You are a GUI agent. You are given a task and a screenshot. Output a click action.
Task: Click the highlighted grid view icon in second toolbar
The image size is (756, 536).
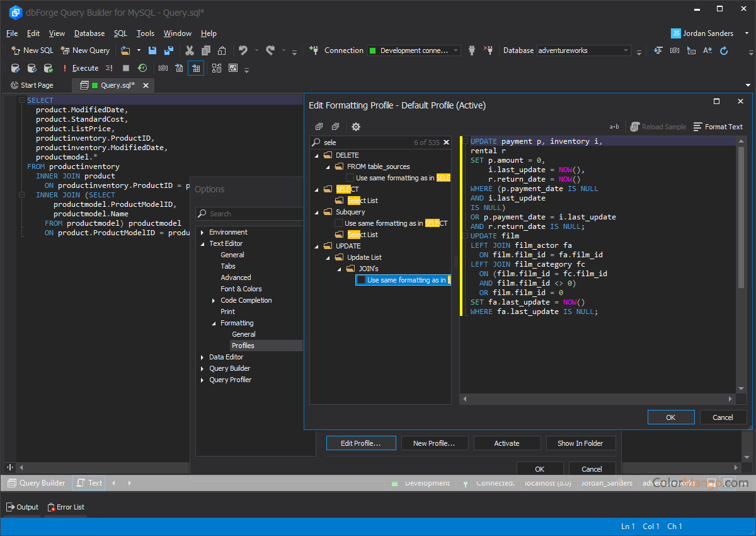[x=196, y=68]
